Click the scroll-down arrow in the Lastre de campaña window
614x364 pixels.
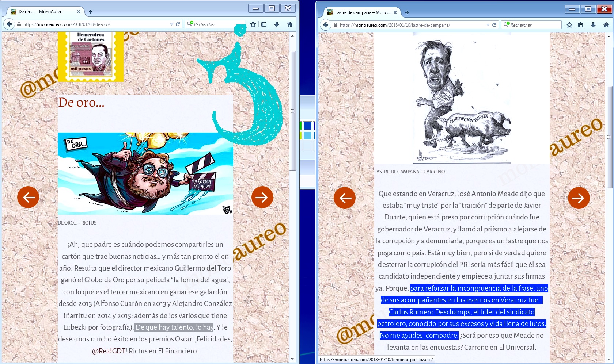(x=609, y=359)
